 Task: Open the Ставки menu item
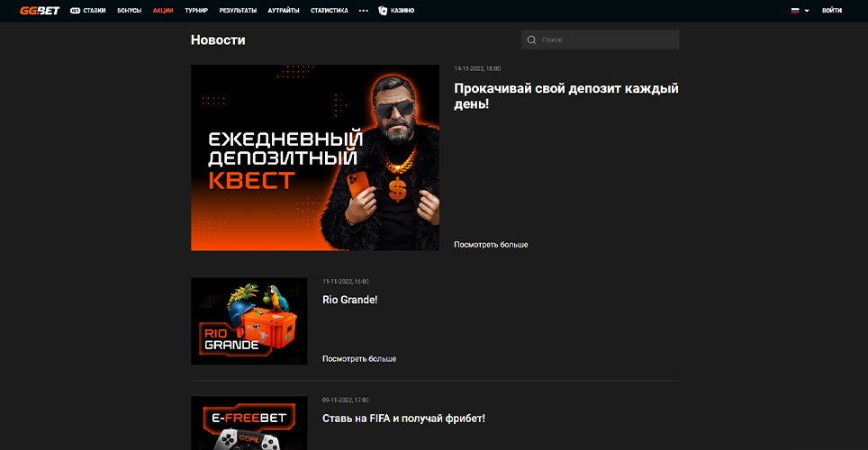pos(95,11)
